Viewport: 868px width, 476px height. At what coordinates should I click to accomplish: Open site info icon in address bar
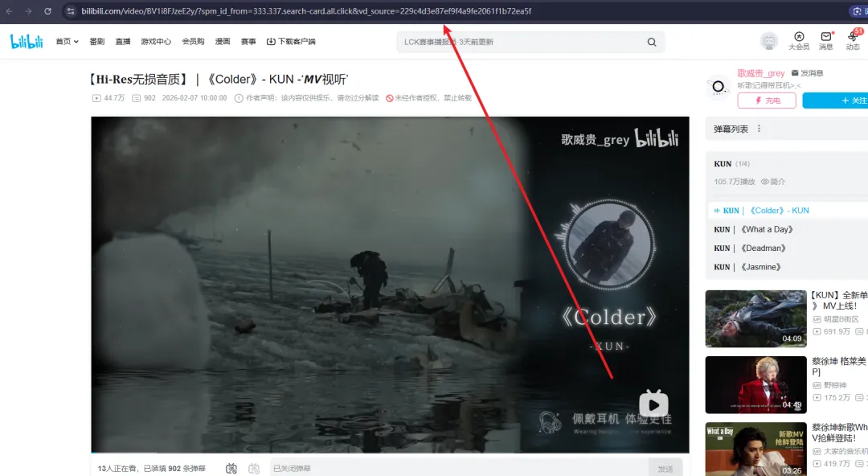coord(70,11)
